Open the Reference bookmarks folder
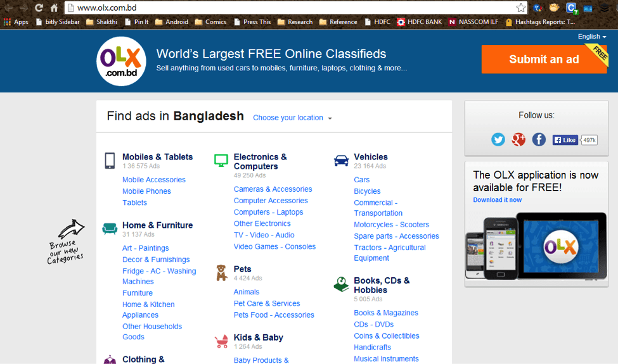This screenshot has width=618, height=364. (338, 22)
